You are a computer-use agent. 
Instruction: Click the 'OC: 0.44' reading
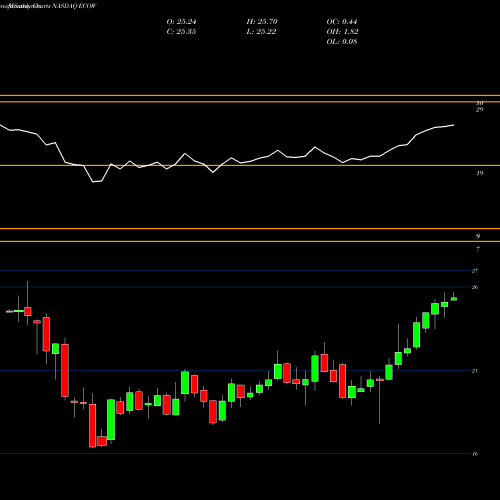coord(342,22)
